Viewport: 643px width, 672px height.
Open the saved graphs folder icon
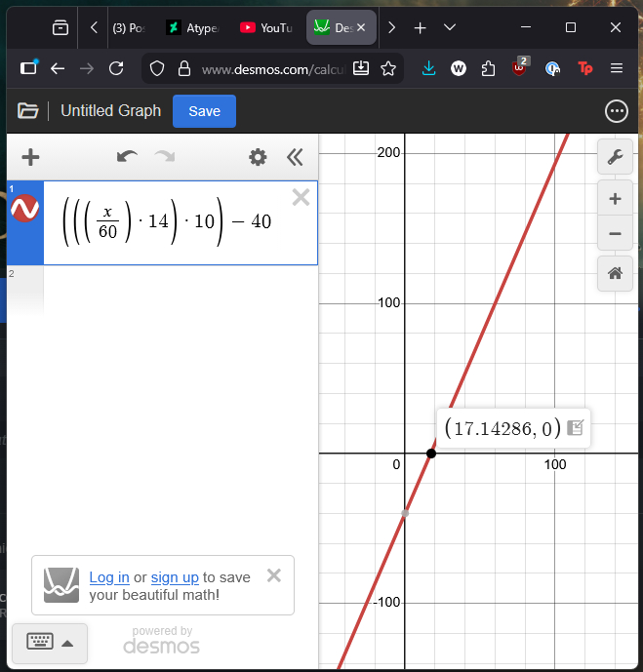(x=27, y=111)
